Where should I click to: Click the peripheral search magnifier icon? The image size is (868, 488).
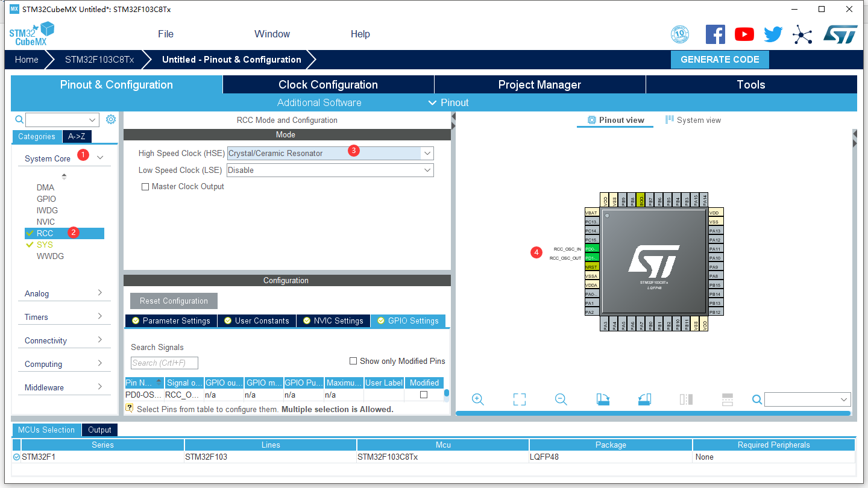click(19, 119)
